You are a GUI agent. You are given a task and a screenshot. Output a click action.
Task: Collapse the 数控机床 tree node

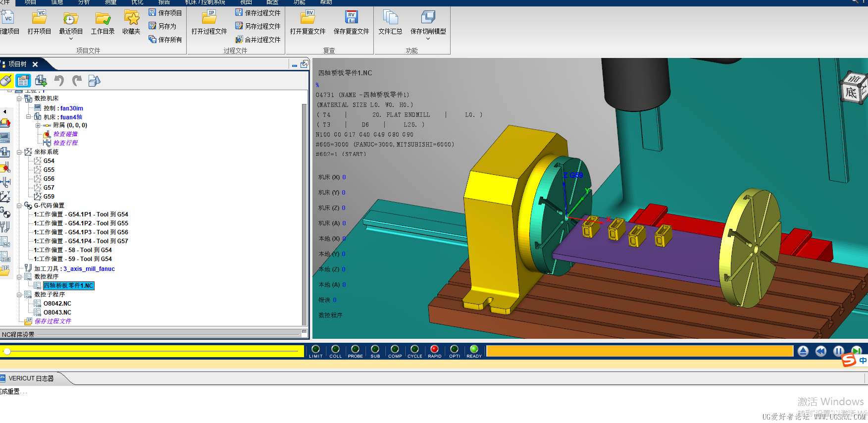click(19, 99)
